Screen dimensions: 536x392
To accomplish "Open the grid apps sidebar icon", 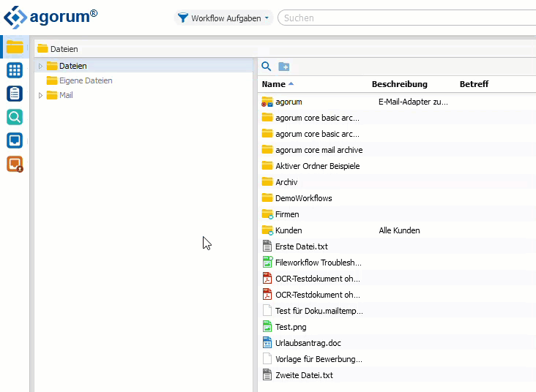I will (15, 70).
